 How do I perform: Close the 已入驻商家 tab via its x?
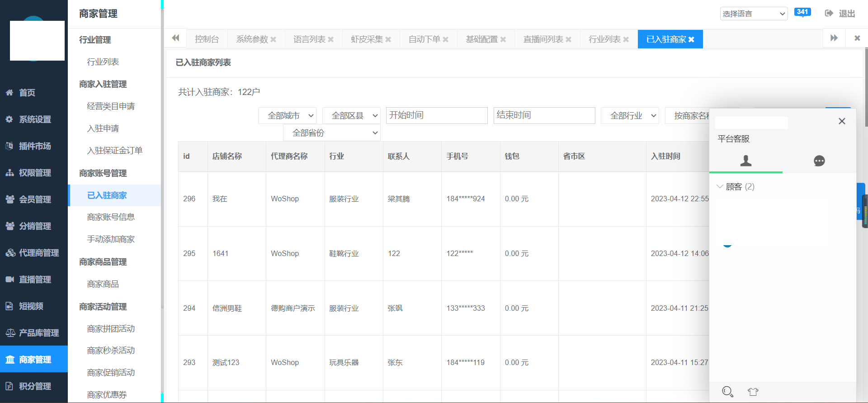coord(691,40)
